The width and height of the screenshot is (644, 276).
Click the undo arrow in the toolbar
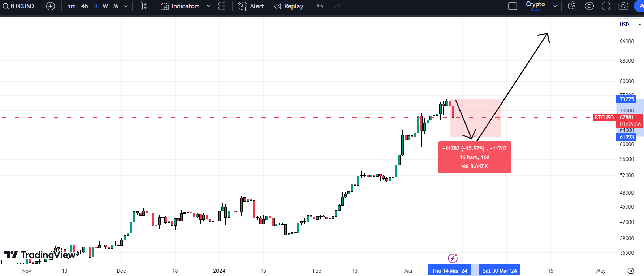click(x=319, y=6)
